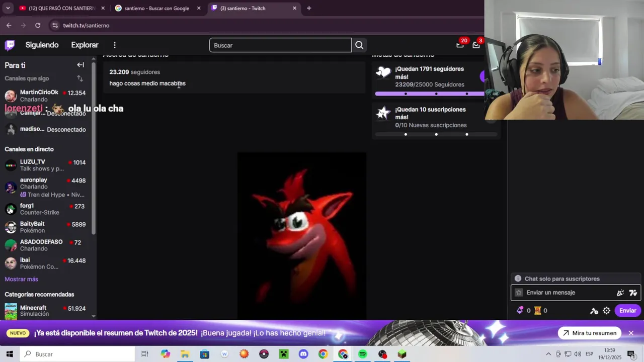Open the Chrome tab search dropdown
Screen dimensions: 644x362
point(8,8)
